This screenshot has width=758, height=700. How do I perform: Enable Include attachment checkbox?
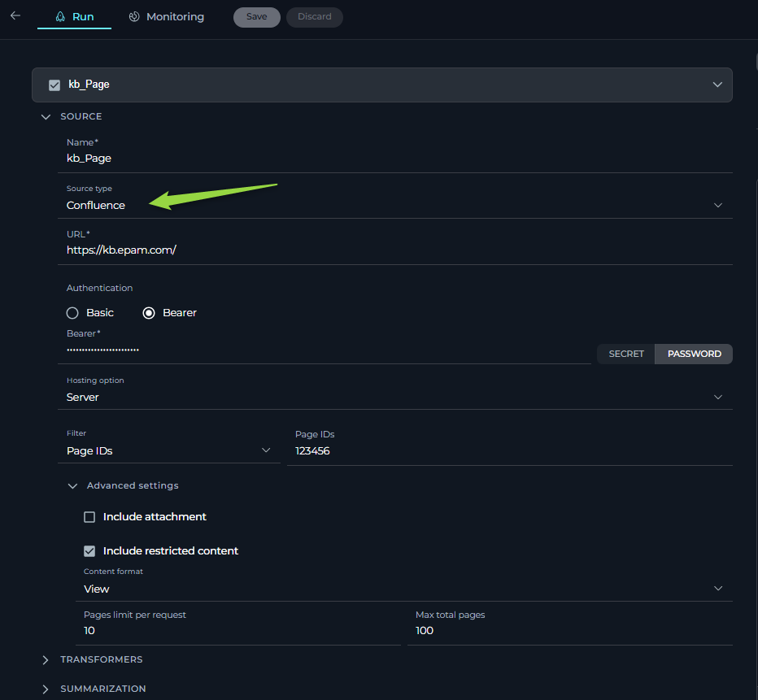(x=89, y=517)
